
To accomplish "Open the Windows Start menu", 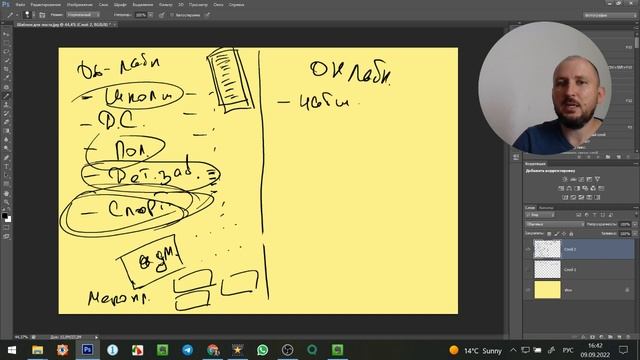I will coord(12,350).
